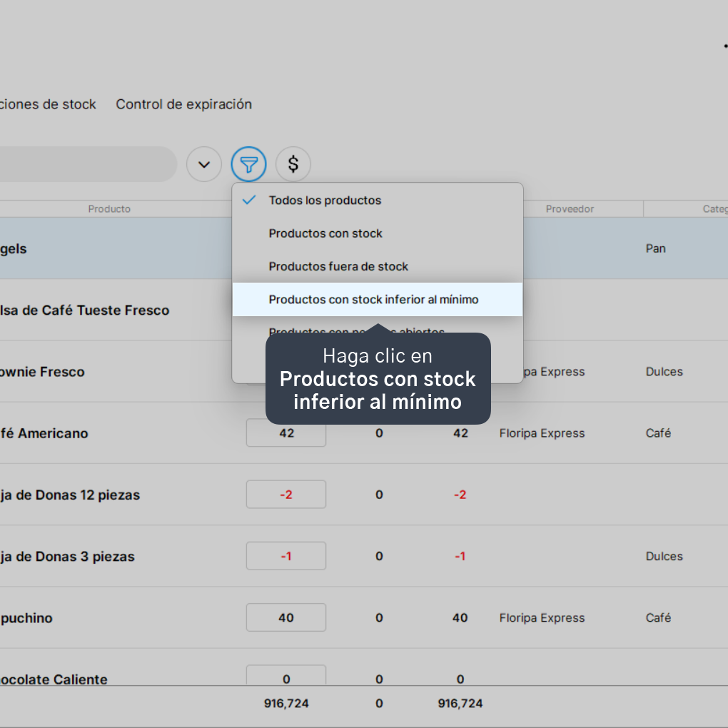Edit the stock field showing 40

tap(286, 617)
